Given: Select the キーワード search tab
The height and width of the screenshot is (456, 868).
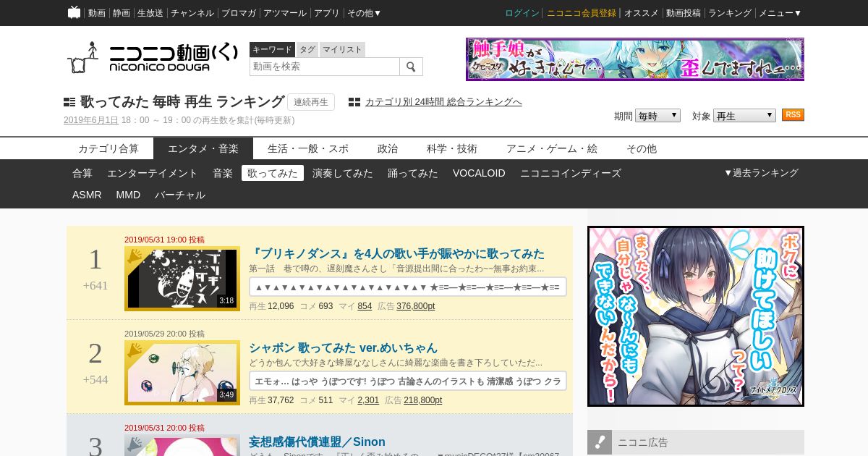Looking at the screenshot, I should pyautogui.click(x=272, y=49).
